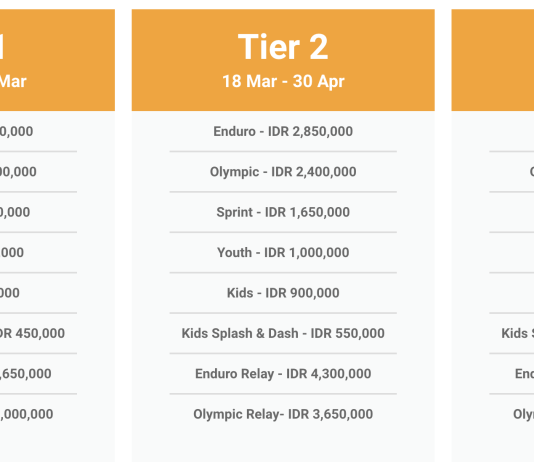The width and height of the screenshot is (534, 462).
Task: Select cut-off Kids S row in right column
Action: (517, 333)
